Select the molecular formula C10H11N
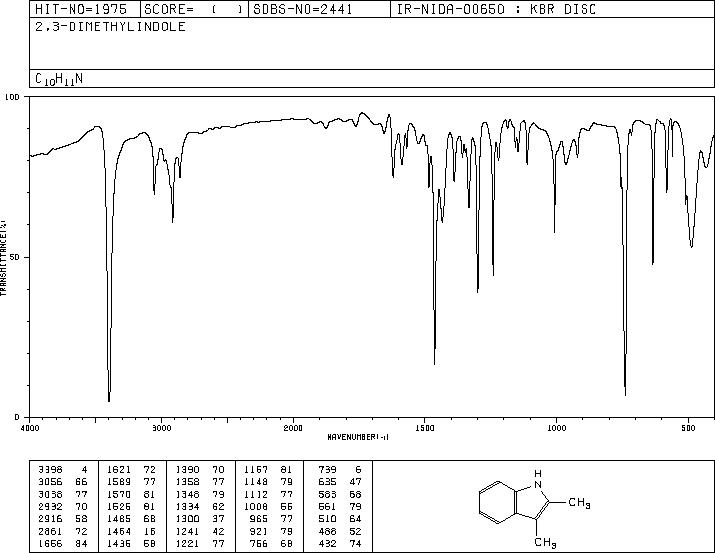The height and width of the screenshot is (553, 715). [x=59, y=79]
